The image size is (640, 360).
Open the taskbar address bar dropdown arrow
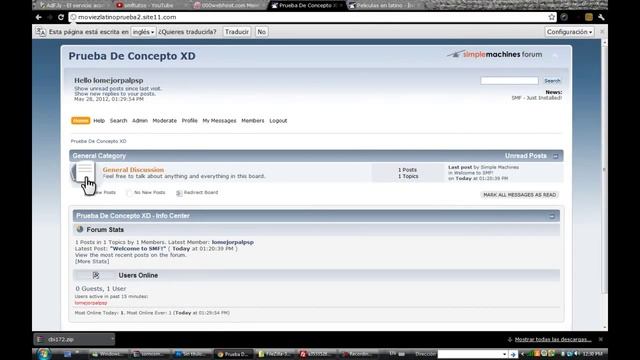pyautogui.click(x=504, y=354)
